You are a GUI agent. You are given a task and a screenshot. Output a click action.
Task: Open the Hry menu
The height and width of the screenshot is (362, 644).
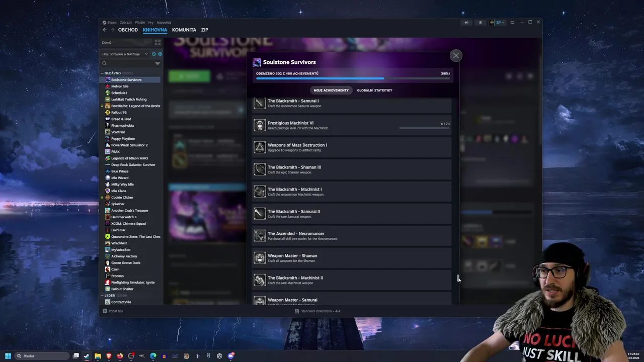coord(150,23)
